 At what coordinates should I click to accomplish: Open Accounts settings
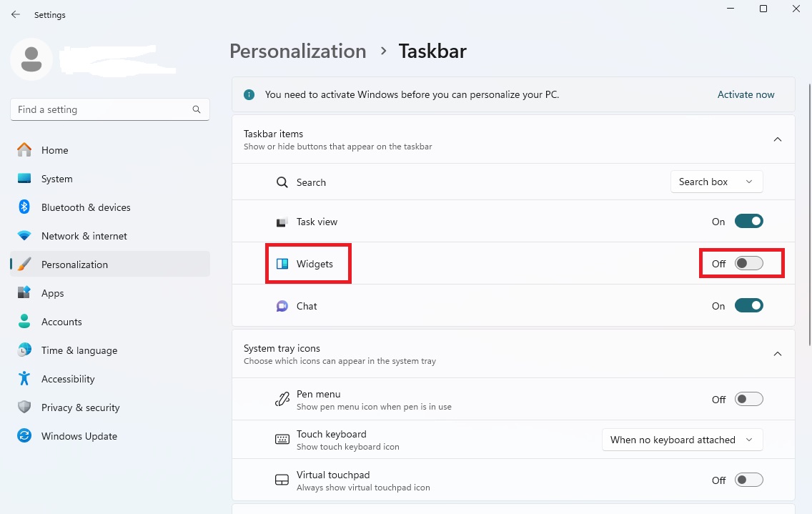[110, 321]
